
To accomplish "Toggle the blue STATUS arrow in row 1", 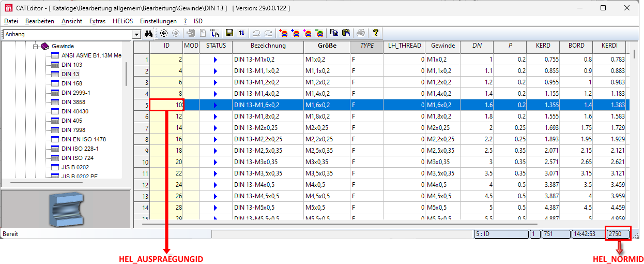I will click(215, 60).
